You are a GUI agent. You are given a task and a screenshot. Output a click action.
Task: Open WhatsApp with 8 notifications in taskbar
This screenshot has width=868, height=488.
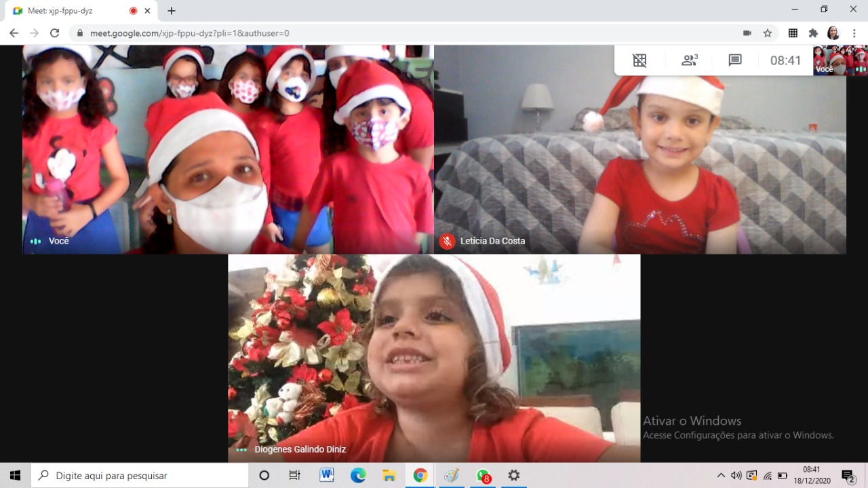coord(483,476)
